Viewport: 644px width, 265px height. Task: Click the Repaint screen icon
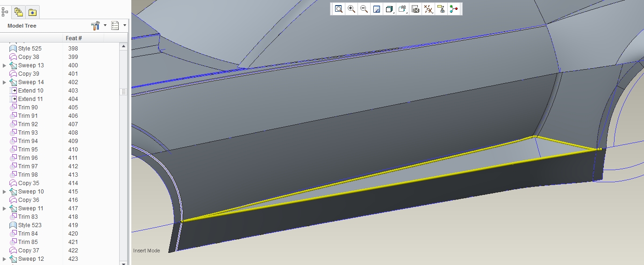(x=377, y=9)
